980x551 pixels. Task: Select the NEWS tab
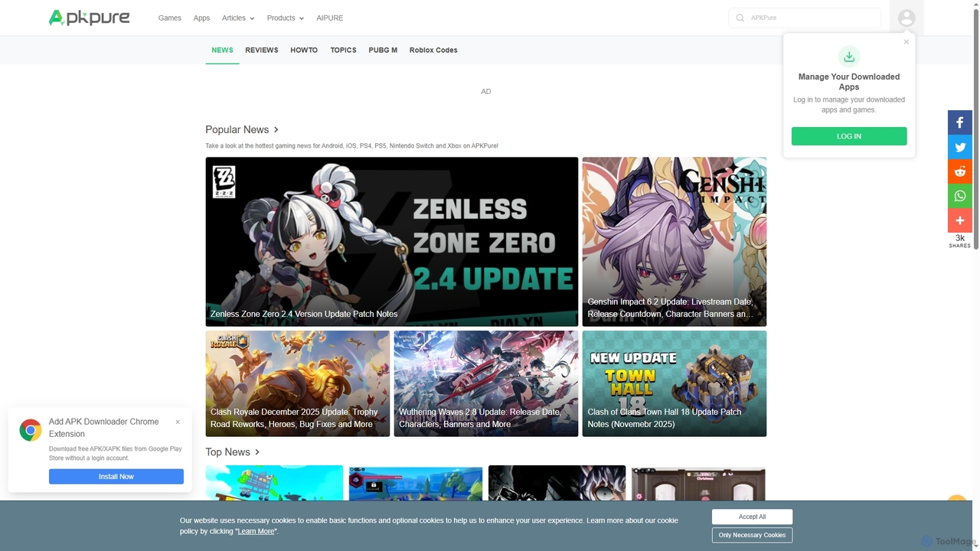(x=222, y=50)
